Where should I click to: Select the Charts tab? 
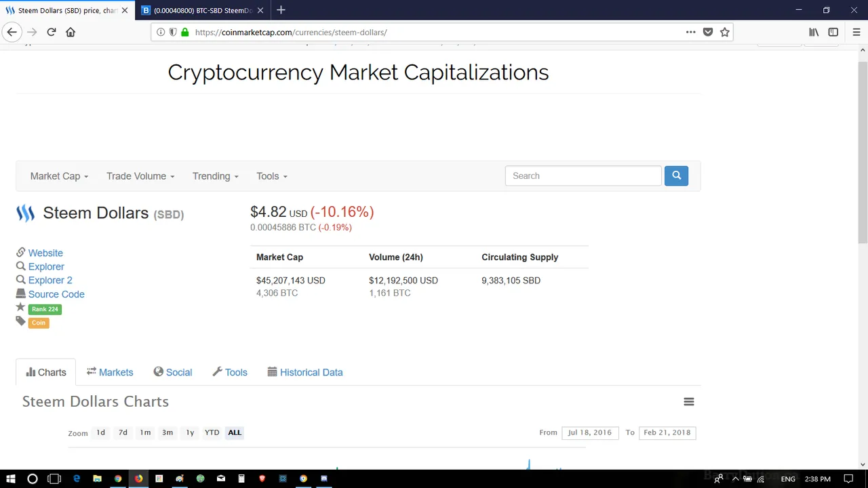(x=46, y=372)
